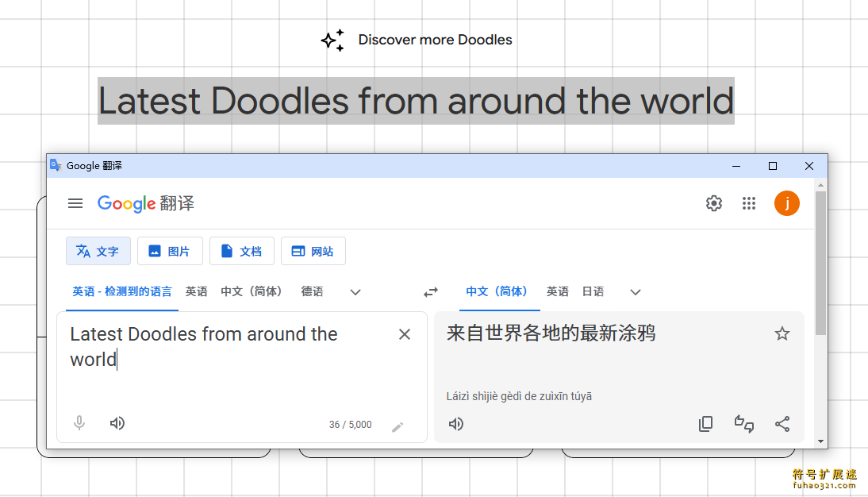Click the pinyin line Láizì shìjiè gèdì
868x497 pixels.
tap(519, 396)
